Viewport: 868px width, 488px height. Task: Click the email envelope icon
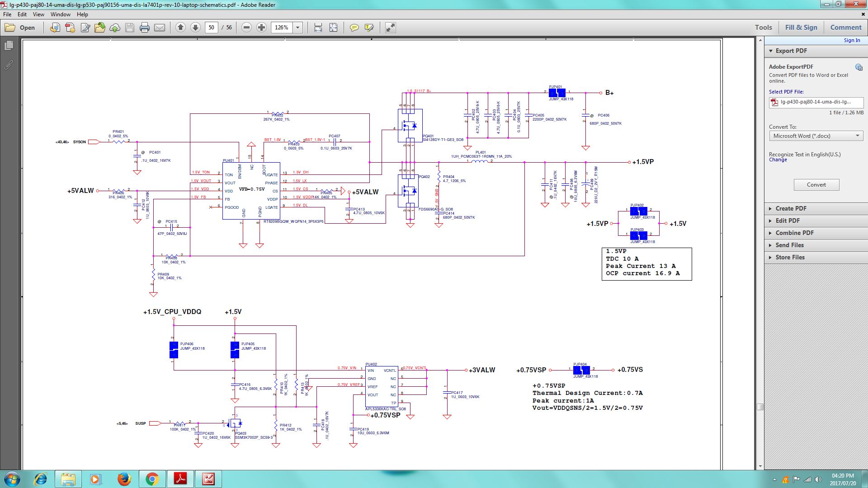point(160,28)
